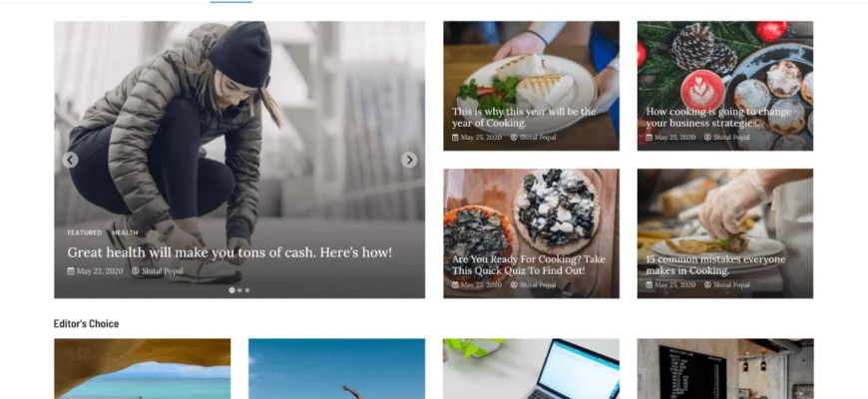Select the first slider pagination dot
The height and width of the screenshot is (399, 868).
[x=231, y=290]
